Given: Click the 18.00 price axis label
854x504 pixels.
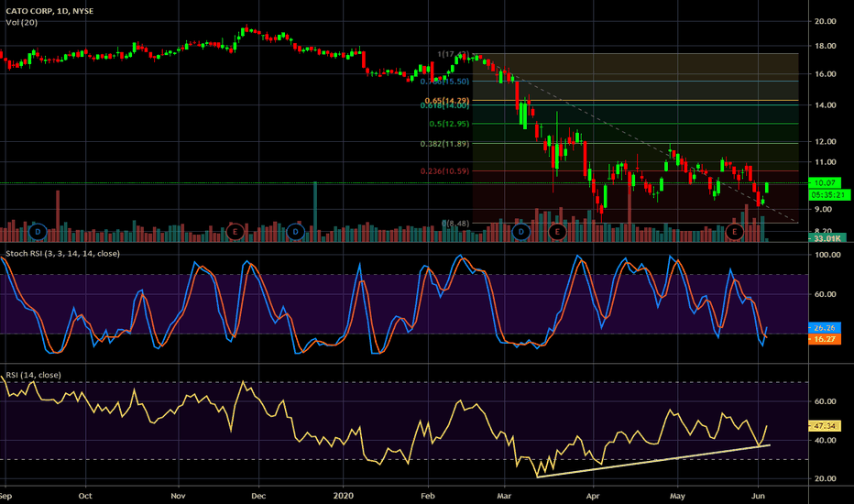Looking at the screenshot, I should click(825, 46).
